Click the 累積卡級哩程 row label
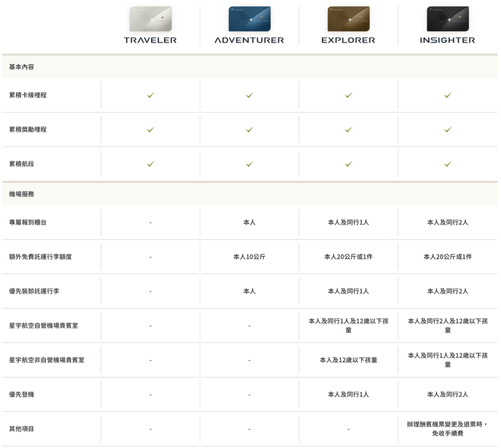Image resolution: width=501 pixels, height=448 pixels. coord(28,95)
